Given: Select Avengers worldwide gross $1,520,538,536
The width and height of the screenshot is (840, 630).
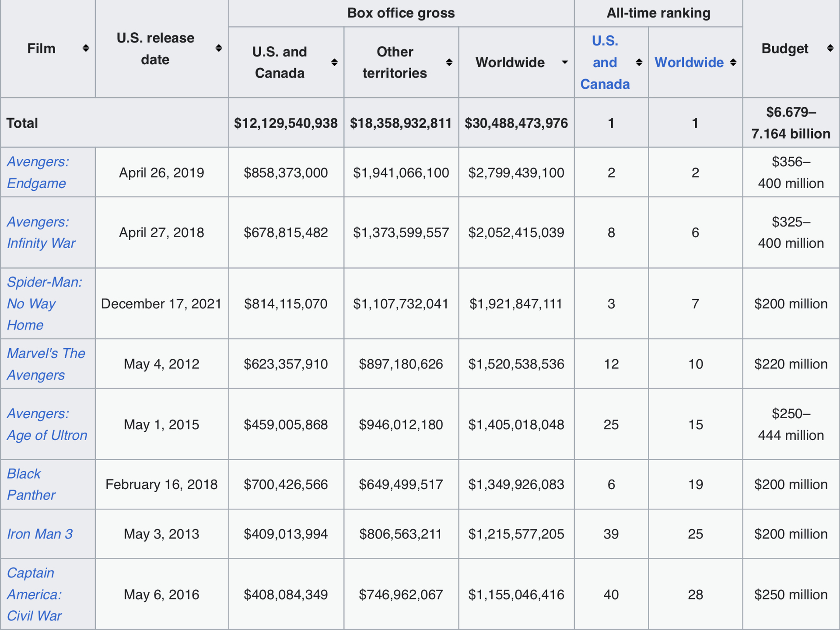Looking at the screenshot, I should [516, 364].
